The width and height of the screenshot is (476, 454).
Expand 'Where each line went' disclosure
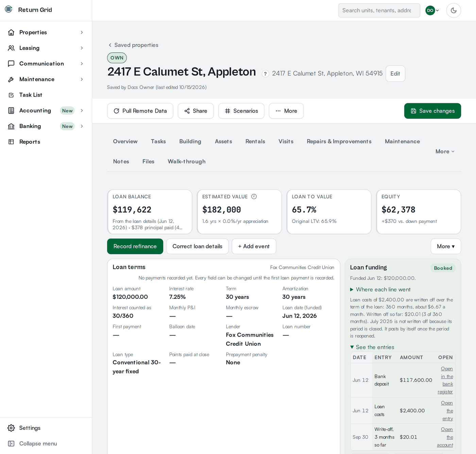380,289
